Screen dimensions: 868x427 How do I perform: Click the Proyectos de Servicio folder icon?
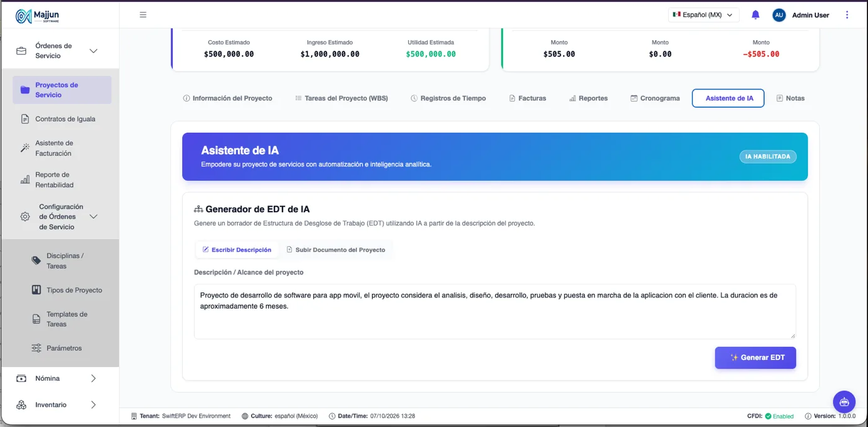(25, 90)
